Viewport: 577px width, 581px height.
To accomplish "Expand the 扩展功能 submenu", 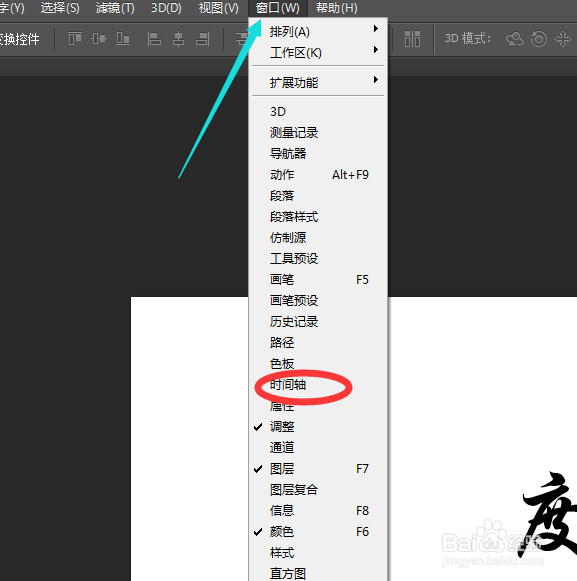I will (x=318, y=82).
